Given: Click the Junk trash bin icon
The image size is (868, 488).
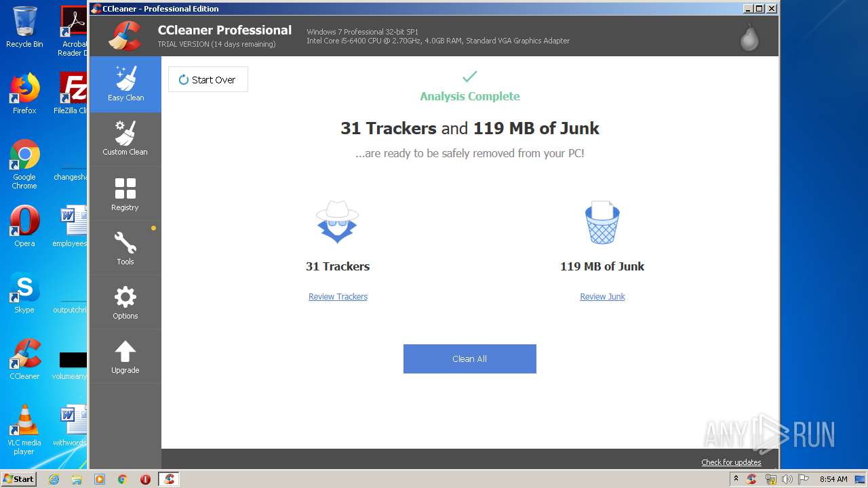Looking at the screenshot, I should point(602,222).
